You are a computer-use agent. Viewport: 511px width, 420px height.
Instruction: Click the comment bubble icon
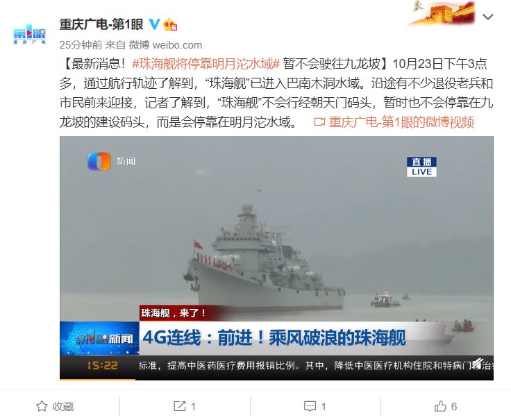click(x=310, y=406)
